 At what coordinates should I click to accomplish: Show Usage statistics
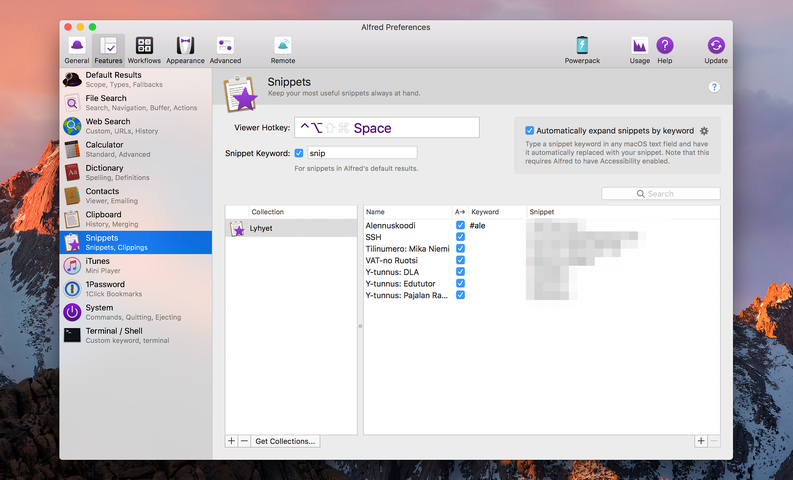639,50
